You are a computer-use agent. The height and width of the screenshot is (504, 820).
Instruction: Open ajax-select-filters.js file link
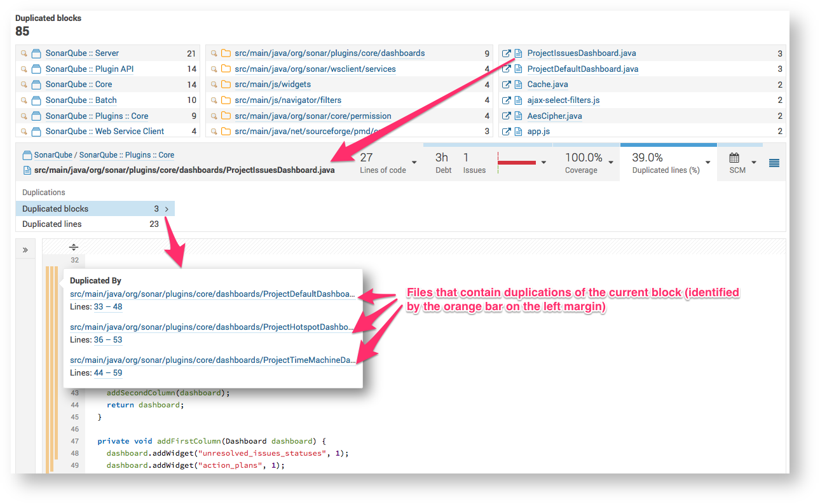tap(563, 100)
